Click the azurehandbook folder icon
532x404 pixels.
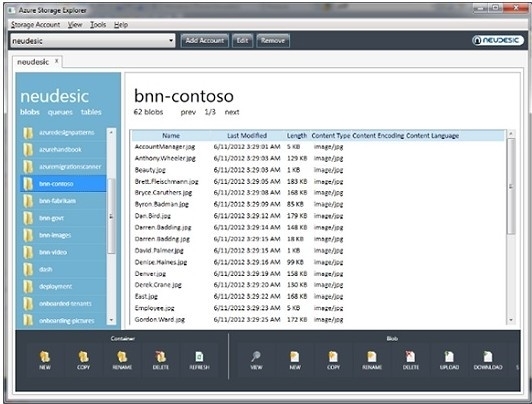click(28, 150)
